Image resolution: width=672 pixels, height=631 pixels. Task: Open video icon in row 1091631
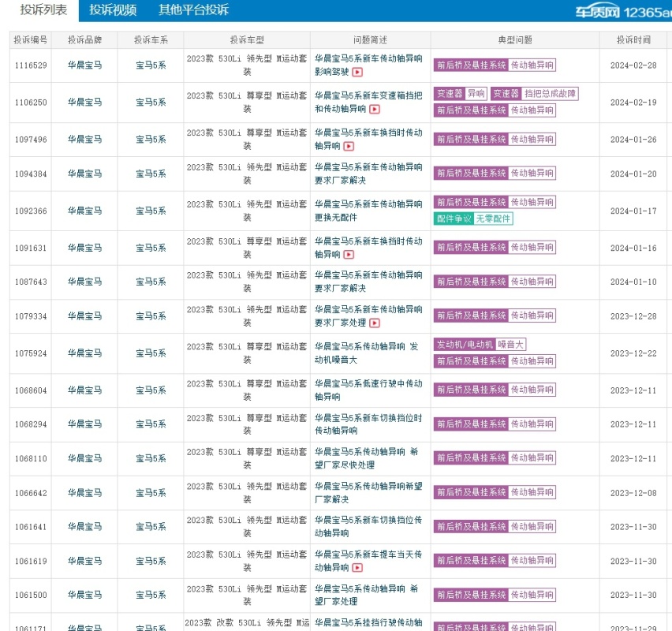point(349,255)
